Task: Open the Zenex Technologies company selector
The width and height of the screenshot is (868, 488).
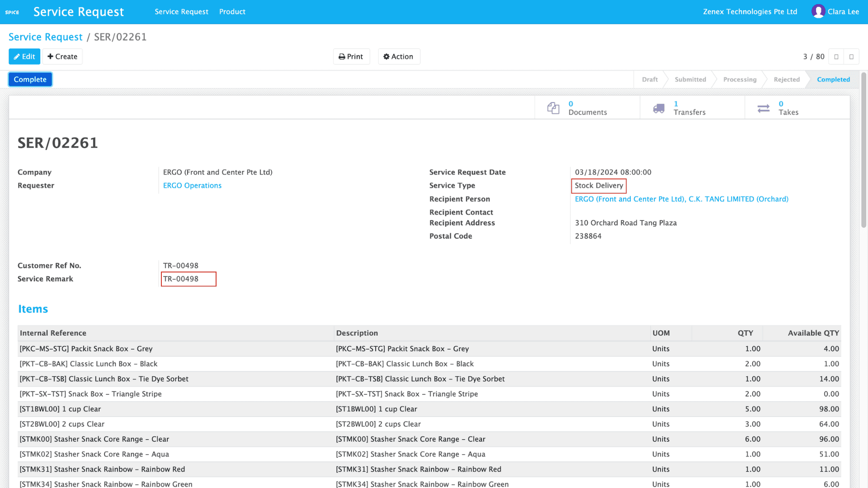Action: pos(750,11)
